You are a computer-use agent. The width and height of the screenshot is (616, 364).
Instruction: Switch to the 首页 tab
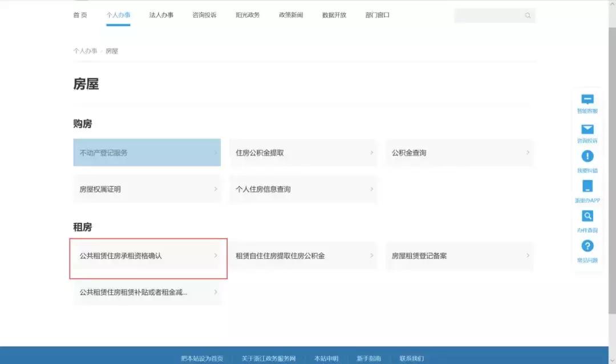point(79,15)
